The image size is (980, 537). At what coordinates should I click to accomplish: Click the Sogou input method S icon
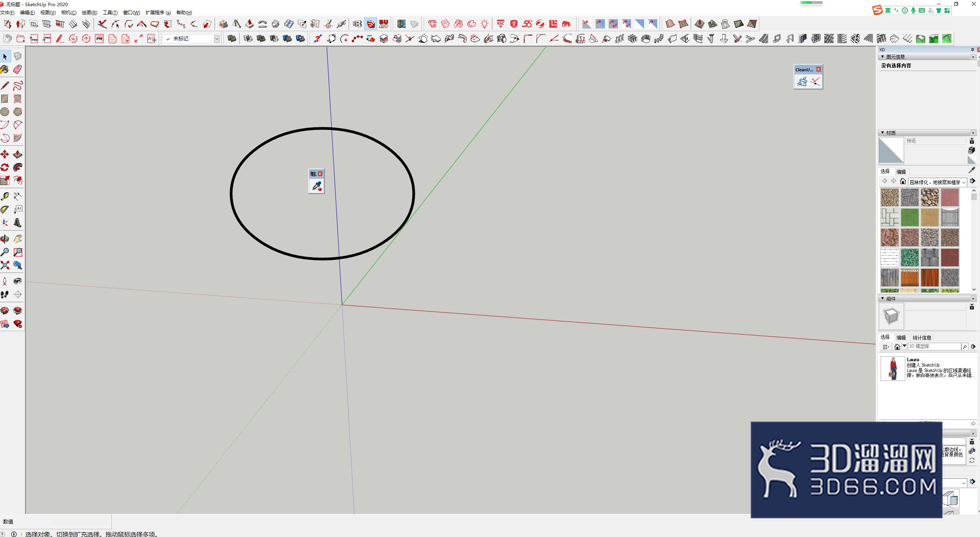tap(877, 10)
